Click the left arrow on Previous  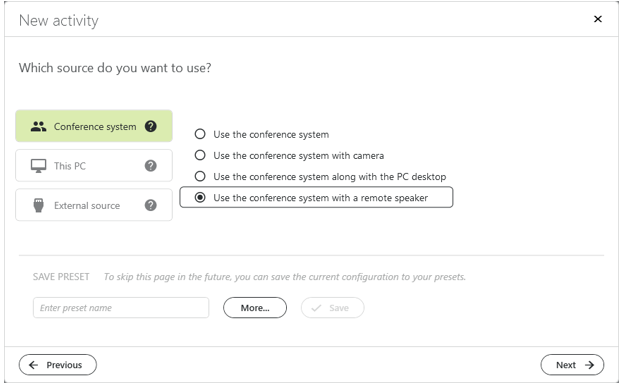(x=34, y=365)
